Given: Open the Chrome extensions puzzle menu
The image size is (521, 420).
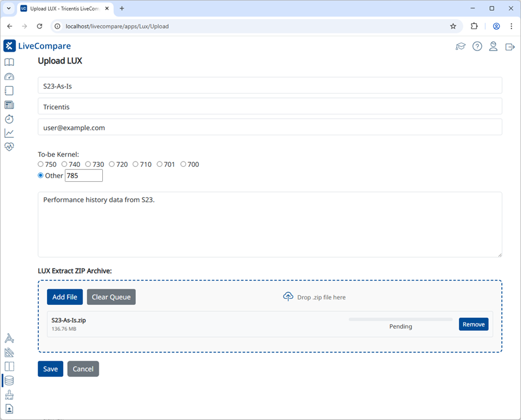Looking at the screenshot, I should (474, 26).
